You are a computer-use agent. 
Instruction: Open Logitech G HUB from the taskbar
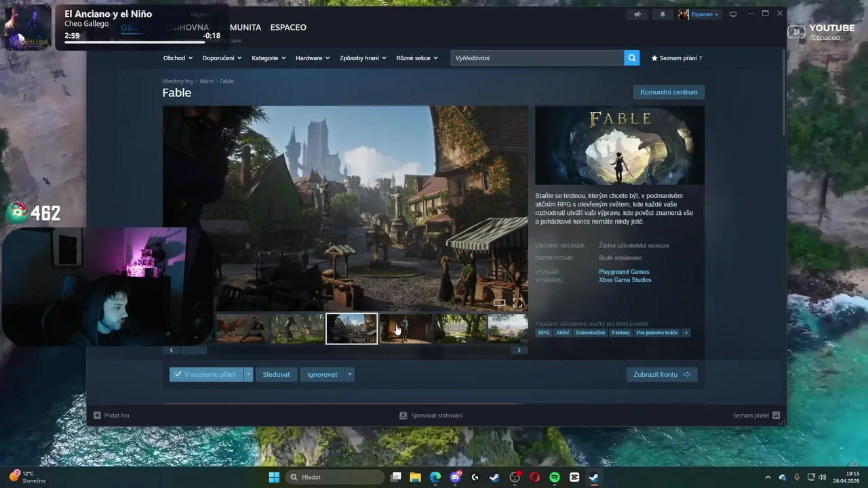click(x=475, y=477)
